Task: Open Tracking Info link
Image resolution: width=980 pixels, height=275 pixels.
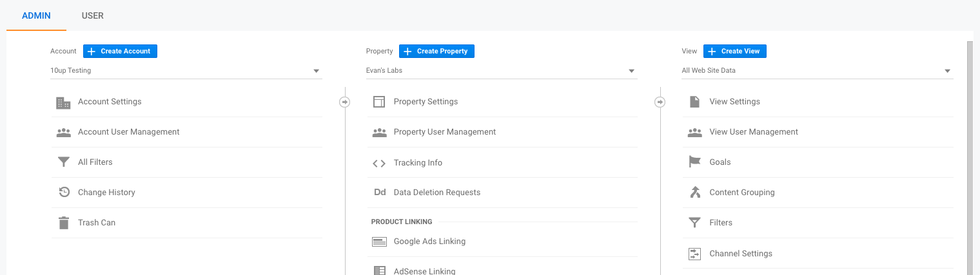Action: (418, 163)
